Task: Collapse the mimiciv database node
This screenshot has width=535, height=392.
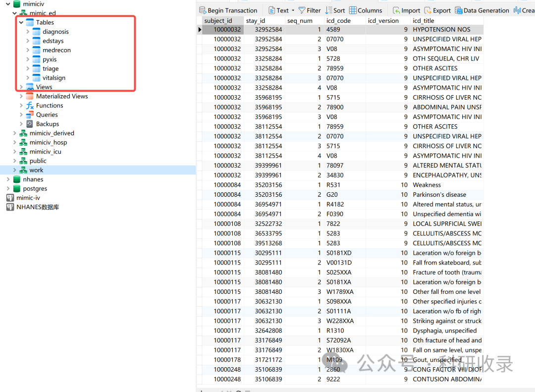Action: [8, 4]
